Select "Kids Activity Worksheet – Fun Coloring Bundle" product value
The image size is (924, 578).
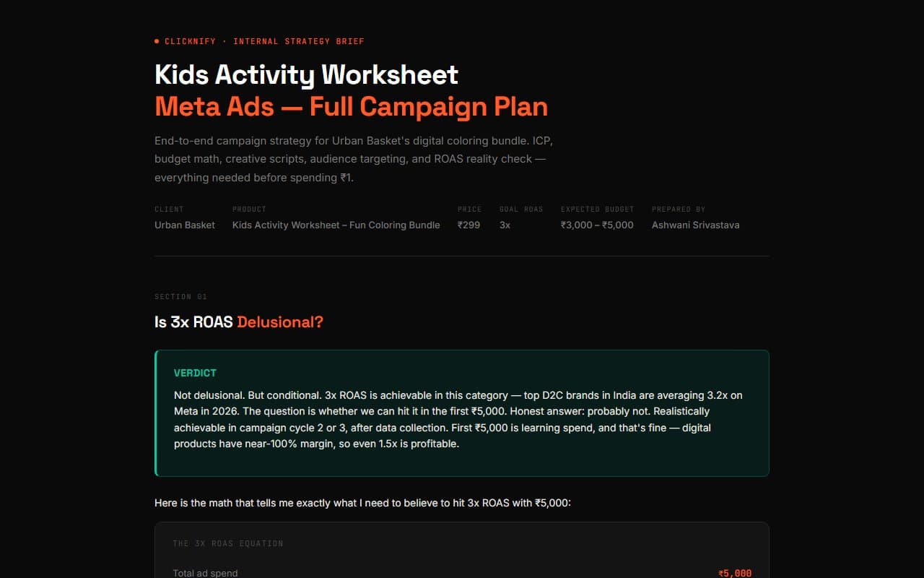(336, 225)
